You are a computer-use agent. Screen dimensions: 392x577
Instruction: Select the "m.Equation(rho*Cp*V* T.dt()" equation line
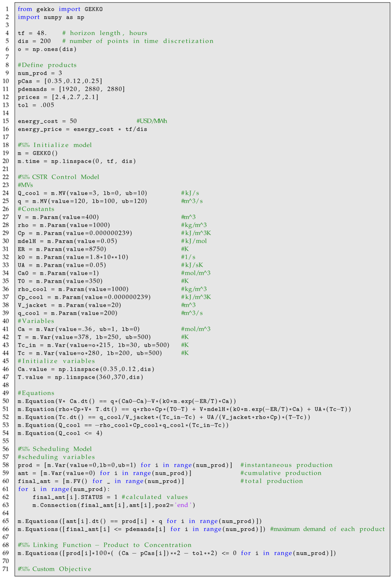click(x=185, y=409)
